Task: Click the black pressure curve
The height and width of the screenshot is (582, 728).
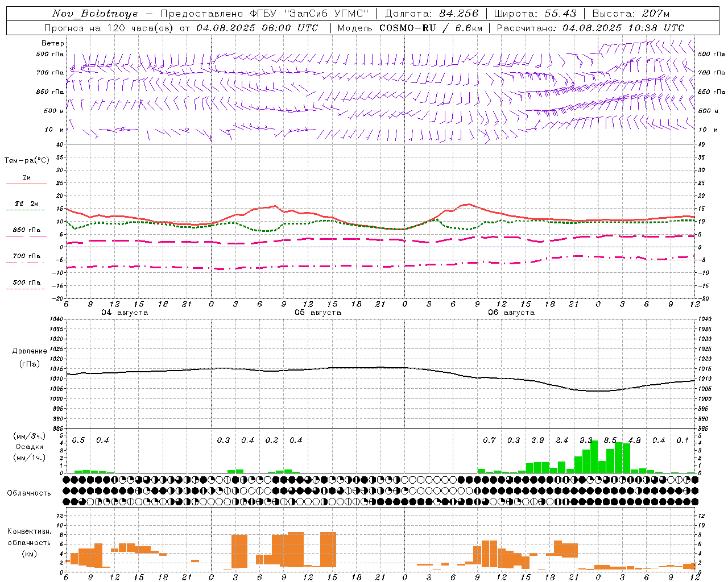Action: (381, 367)
